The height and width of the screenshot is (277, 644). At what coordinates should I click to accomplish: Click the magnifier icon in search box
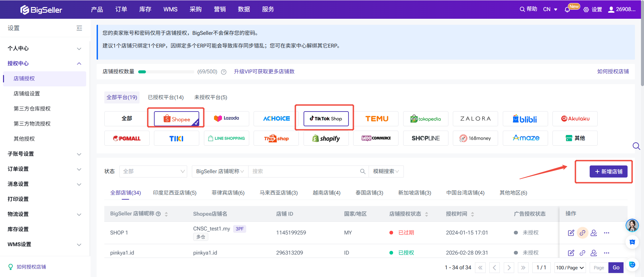click(x=363, y=171)
